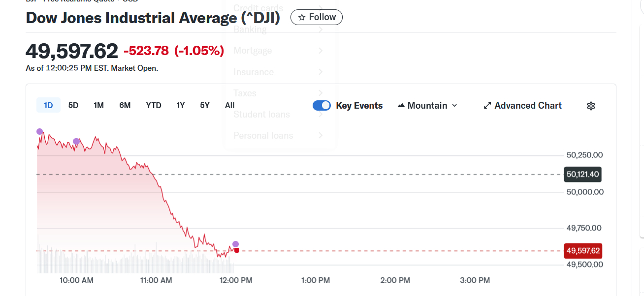Select the 1Y time range
Screen dimensions: 644x296
click(181, 105)
